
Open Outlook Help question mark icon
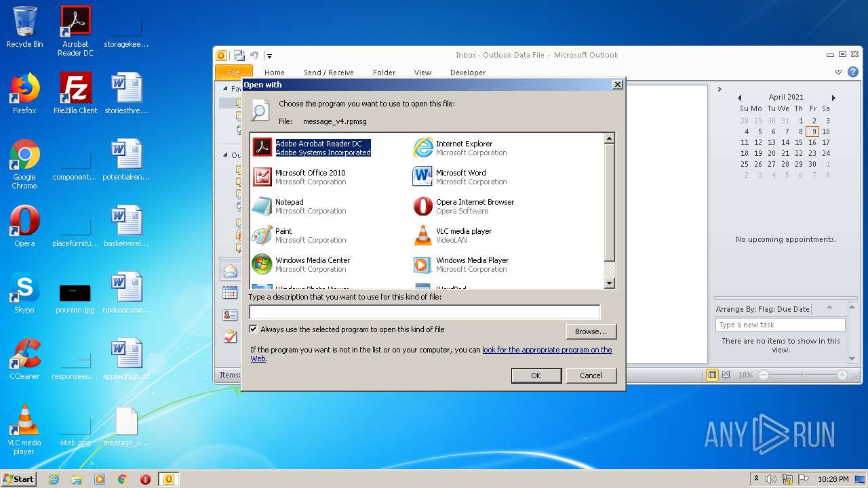[853, 72]
